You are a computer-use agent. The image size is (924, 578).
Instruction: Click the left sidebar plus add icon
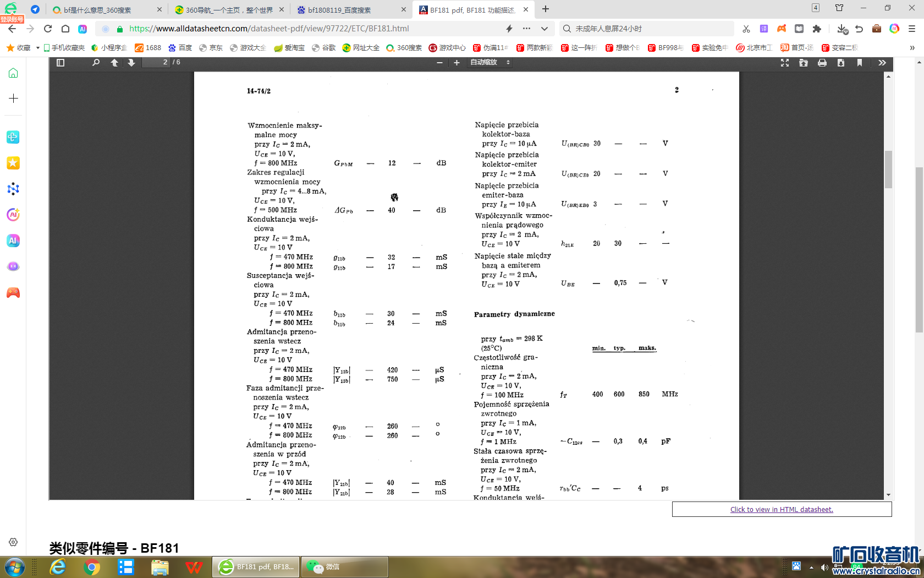coord(13,99)
